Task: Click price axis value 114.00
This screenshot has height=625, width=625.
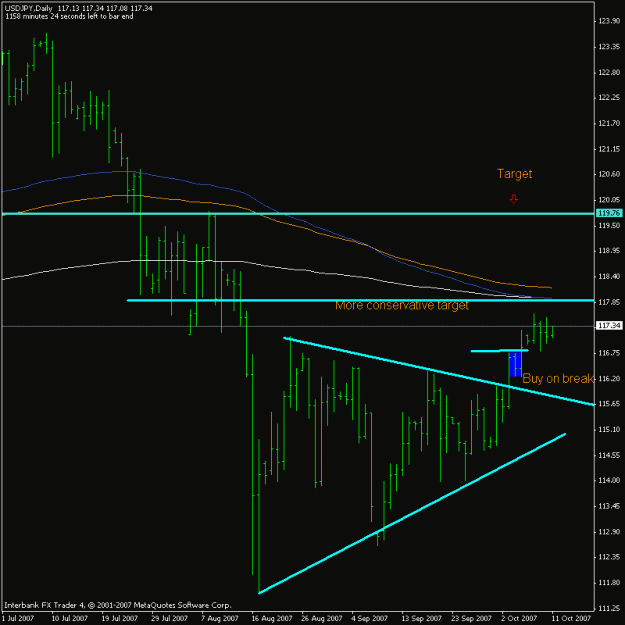Action: coord(609,480)
